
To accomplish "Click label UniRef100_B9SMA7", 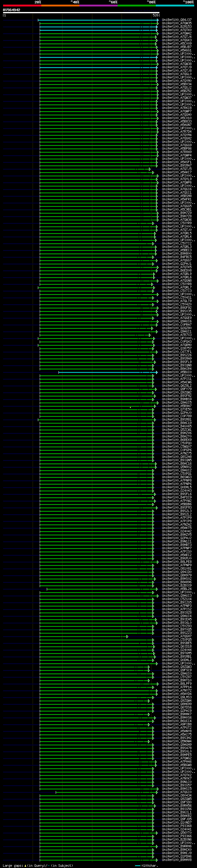I will pos(176,165).
